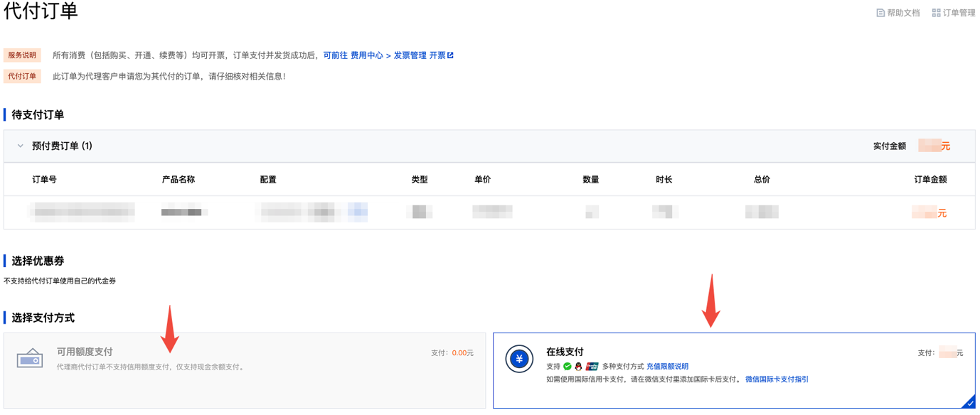Click the 类型 column header
The height and width of the screenshot is (415, 980).
(x=420, y=180)
